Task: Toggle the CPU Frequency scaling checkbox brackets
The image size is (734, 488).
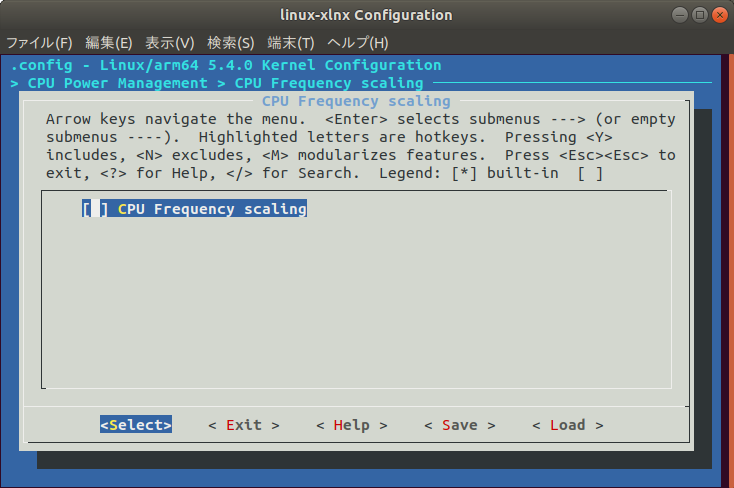Action: [95, 209]
